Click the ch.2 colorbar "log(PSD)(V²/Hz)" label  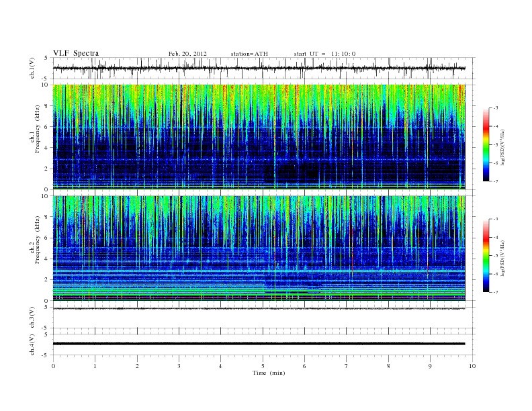(x=503, y=257)
